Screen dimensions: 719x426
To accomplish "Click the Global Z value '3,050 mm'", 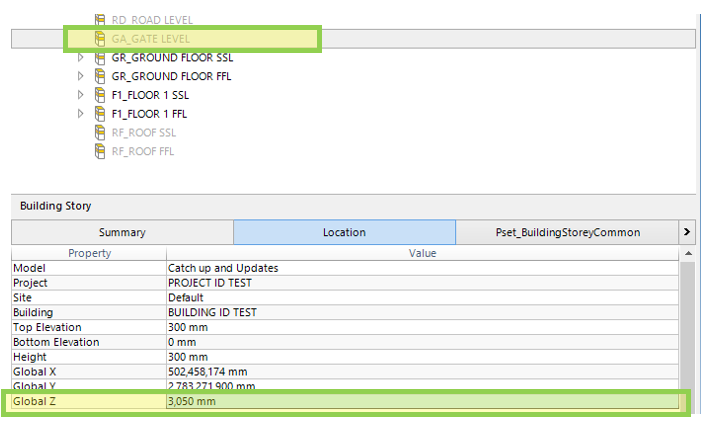I will tap(192, 401).
